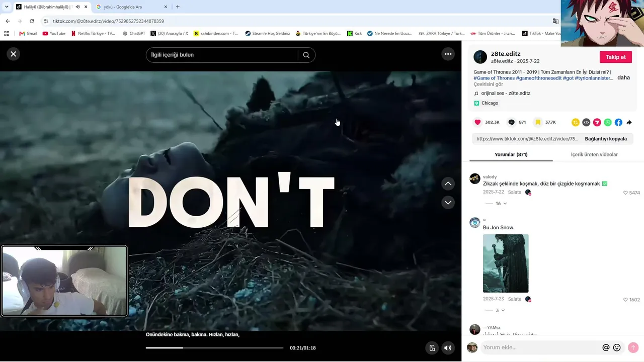Select the 'Yorumlar (871)' tab

coord(511,155)
